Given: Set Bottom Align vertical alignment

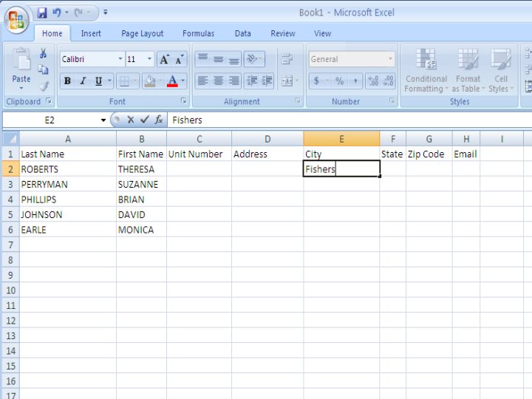Looking at the screenshot, I should (x=233, y=59).
